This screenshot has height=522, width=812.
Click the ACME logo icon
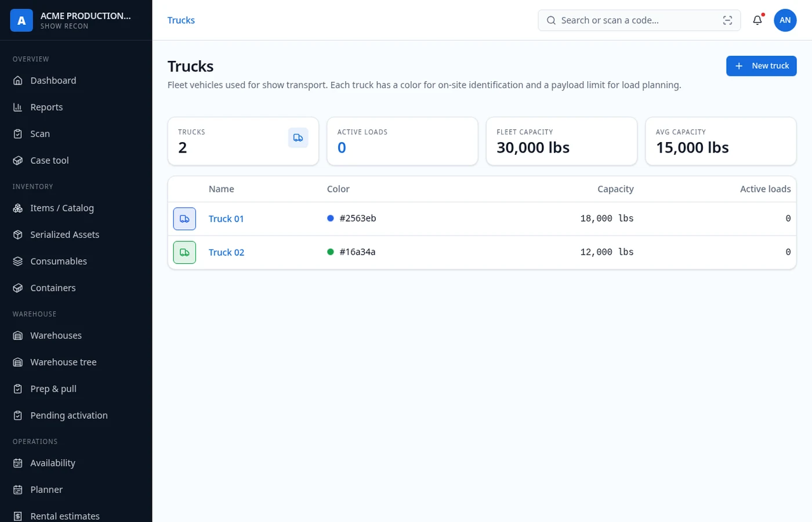click(21, 20)
